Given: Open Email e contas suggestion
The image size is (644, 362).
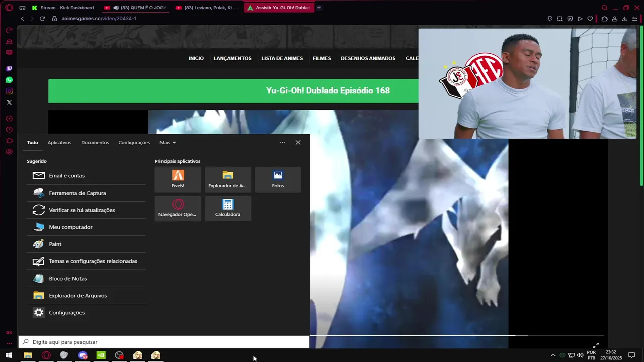Looking at the screenshot, I should pos(87,176).
